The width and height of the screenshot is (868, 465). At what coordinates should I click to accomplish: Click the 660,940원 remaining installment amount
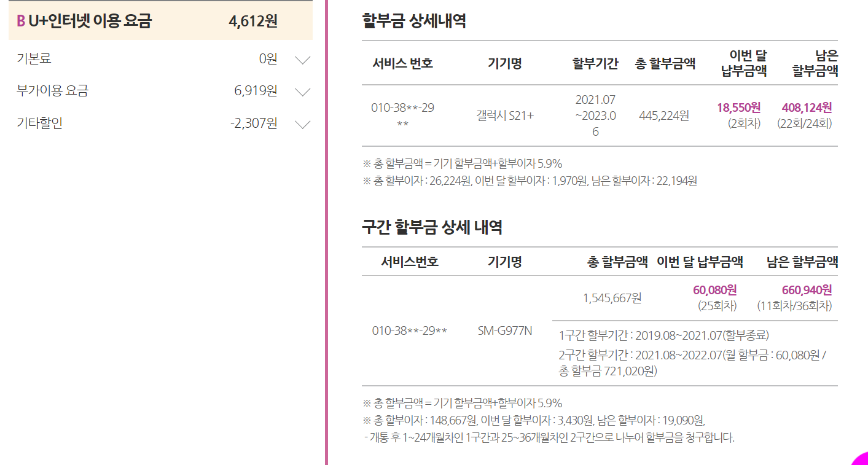click(x=807, y=289)
